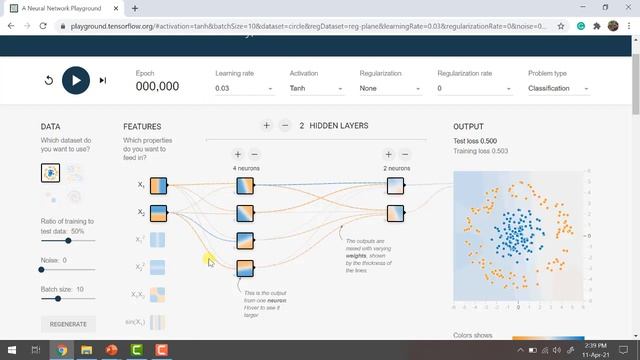Open the Chrome profile avatar
This screenshot has height=360, width=640.
pos(613,26)
